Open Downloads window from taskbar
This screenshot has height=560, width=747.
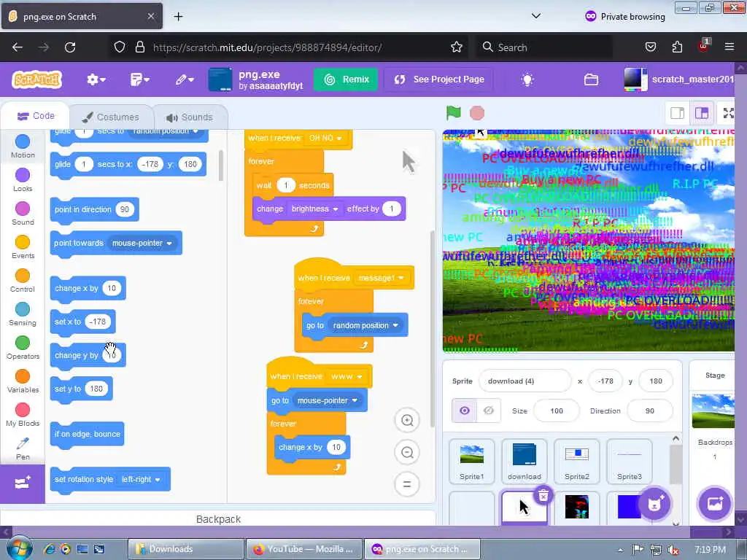pyautogui.click(x=185, y=549)
